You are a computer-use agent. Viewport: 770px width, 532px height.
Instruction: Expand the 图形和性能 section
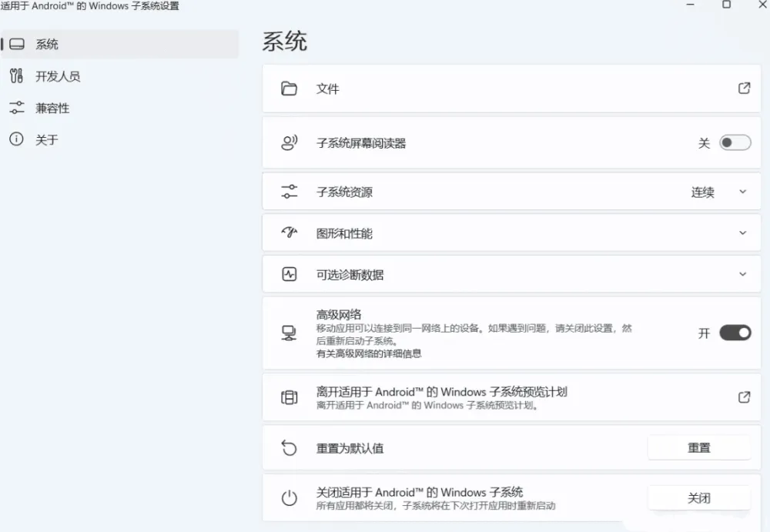tap(743, 233)
